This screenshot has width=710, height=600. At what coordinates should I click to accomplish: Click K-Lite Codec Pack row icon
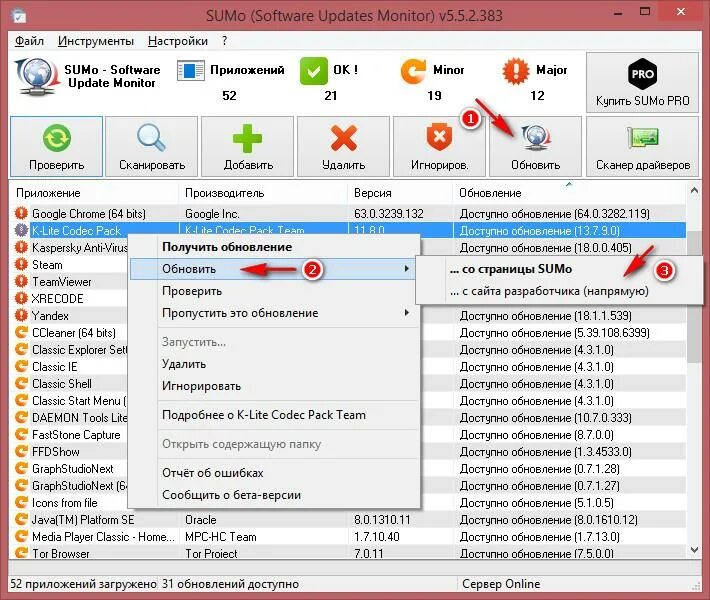pos(21,230)
